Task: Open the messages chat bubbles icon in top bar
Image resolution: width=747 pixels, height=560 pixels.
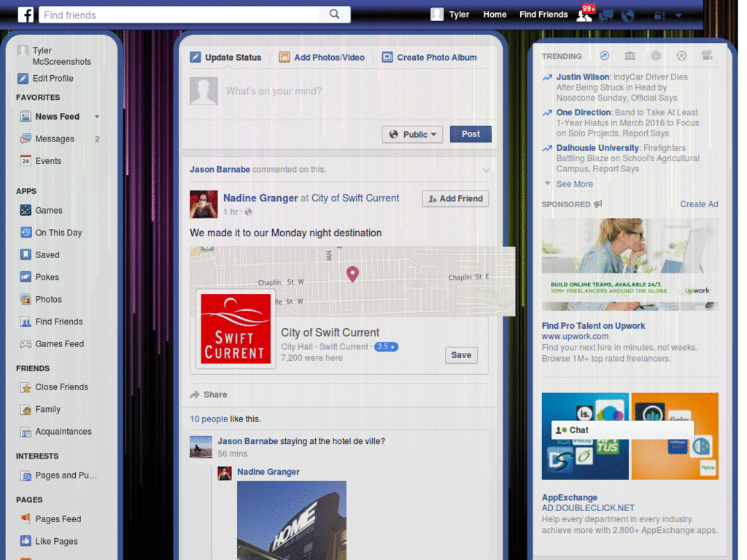Action: coord(605,15)
